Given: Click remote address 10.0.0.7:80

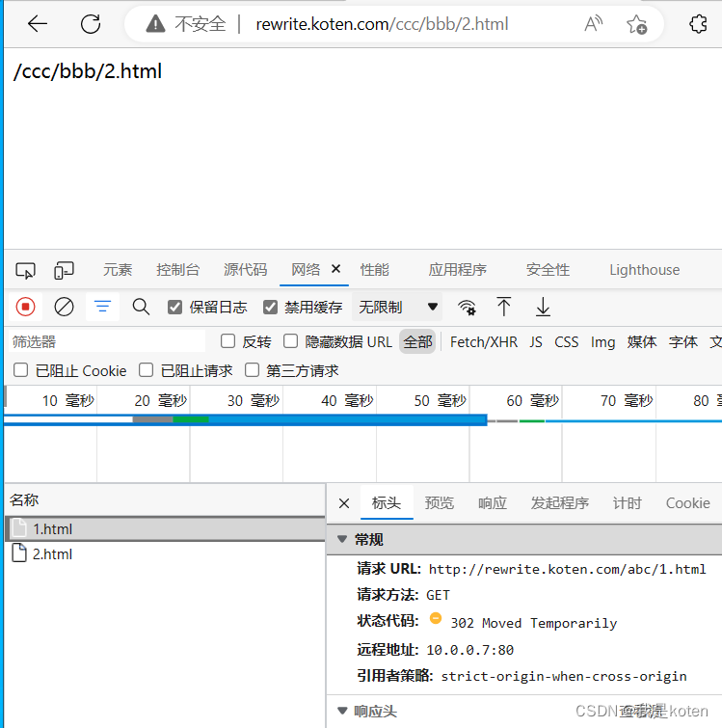Looking at the screenshot, I should pos(470,650).
